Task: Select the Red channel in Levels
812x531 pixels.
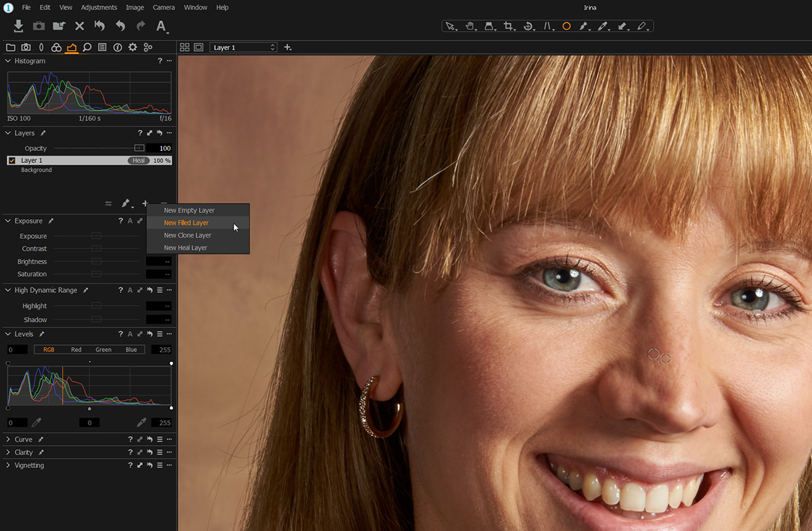Action: coord(76,350)
